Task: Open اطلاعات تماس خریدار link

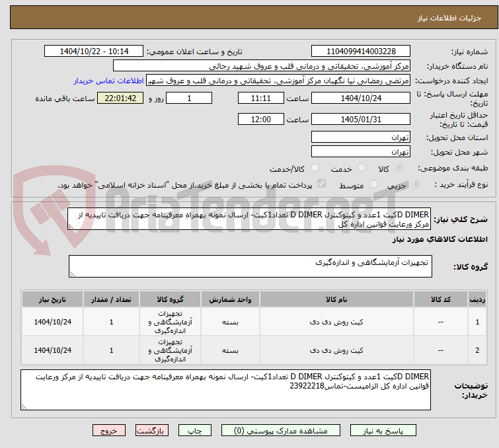Action: click(109, 81)
